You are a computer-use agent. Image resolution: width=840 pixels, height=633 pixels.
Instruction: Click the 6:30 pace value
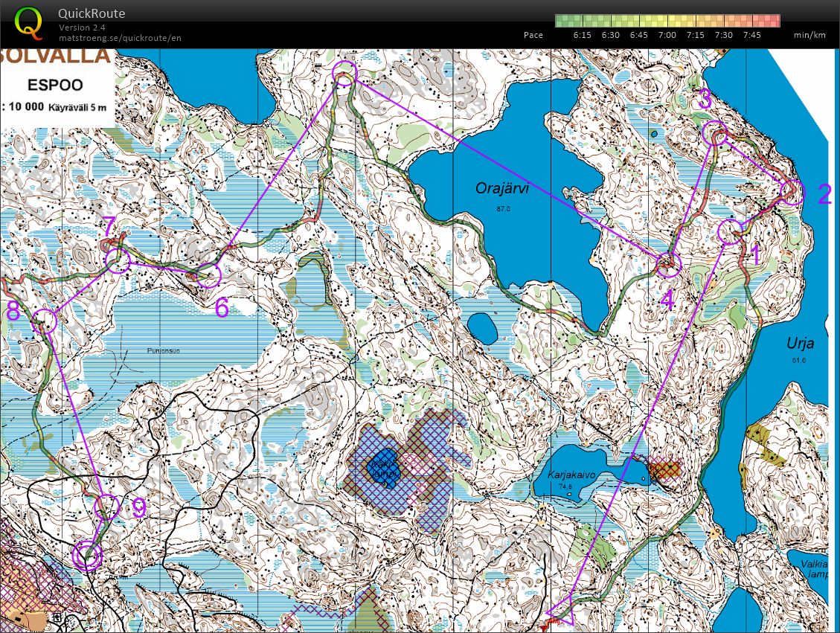tap(611, 35)
